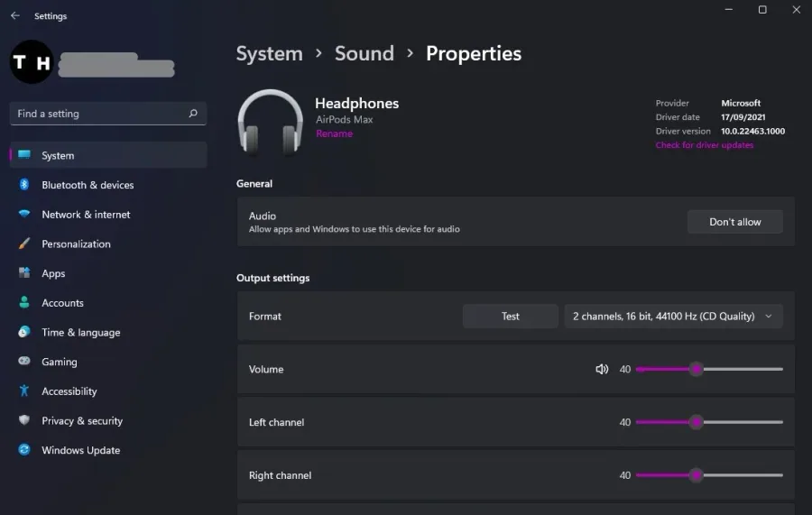Screen dimensions: 812x515
Task: Click the Privacy shield icon
Action: (24, 419)
